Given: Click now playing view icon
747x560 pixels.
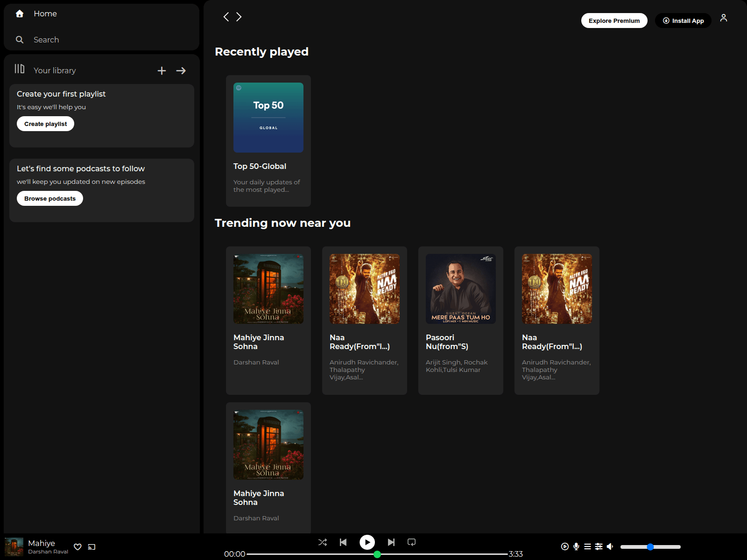Looking at the screenshot, I should click(565, 546).
